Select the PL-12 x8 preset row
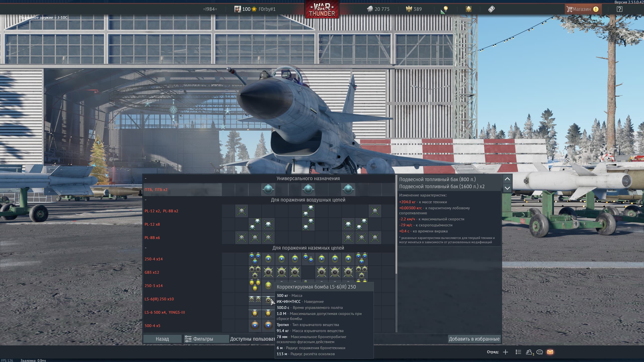This screenshot has width=644, height=362. coord(152,224)
